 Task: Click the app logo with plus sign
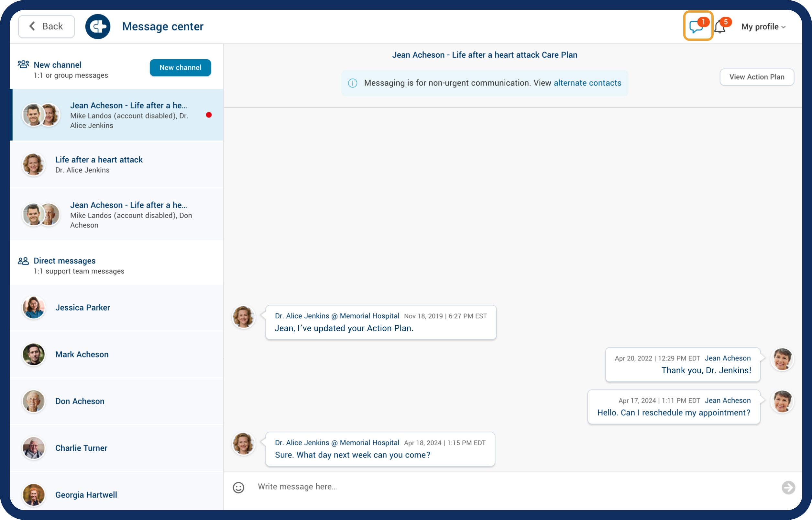(98, 26)
